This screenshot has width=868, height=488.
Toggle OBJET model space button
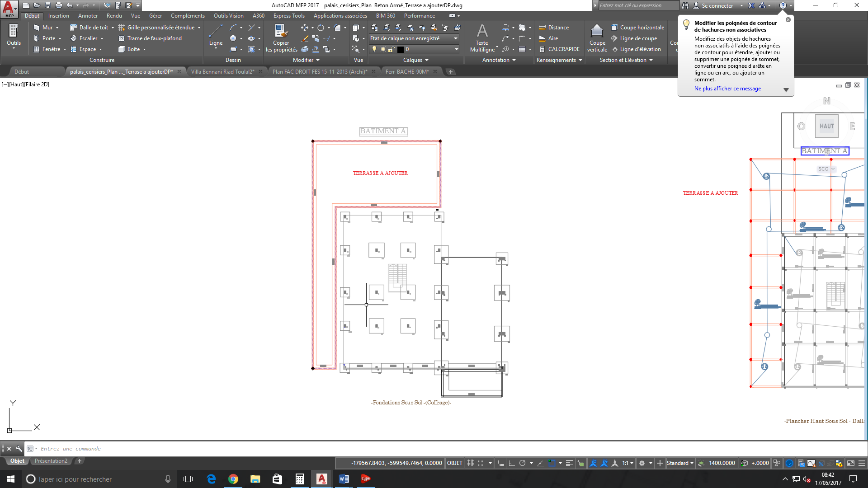(x=454, y=463)
